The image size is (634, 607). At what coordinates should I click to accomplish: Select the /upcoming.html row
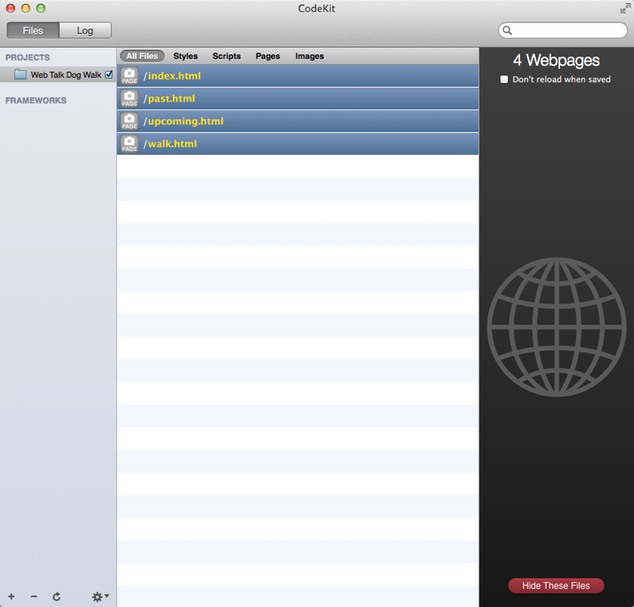coord(298,121)
